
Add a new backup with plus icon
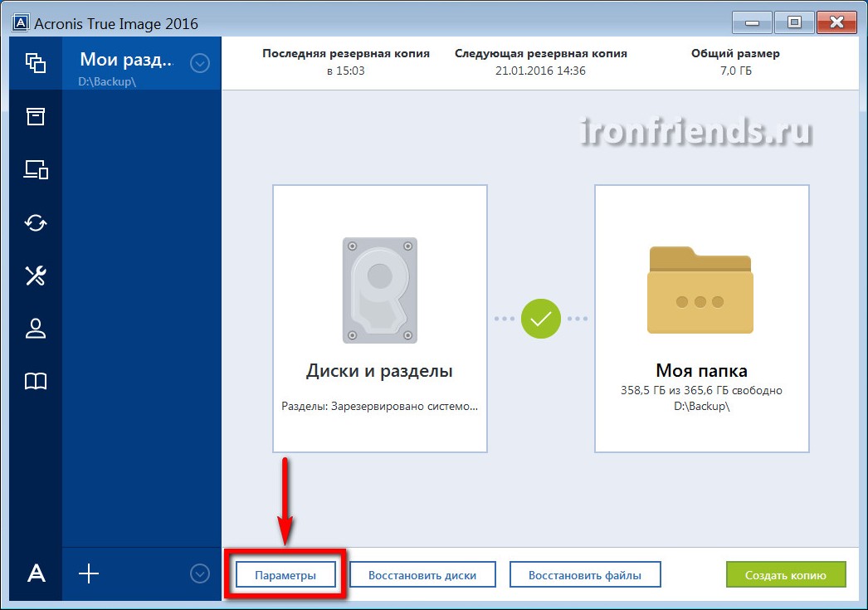[x=88, y=573]
